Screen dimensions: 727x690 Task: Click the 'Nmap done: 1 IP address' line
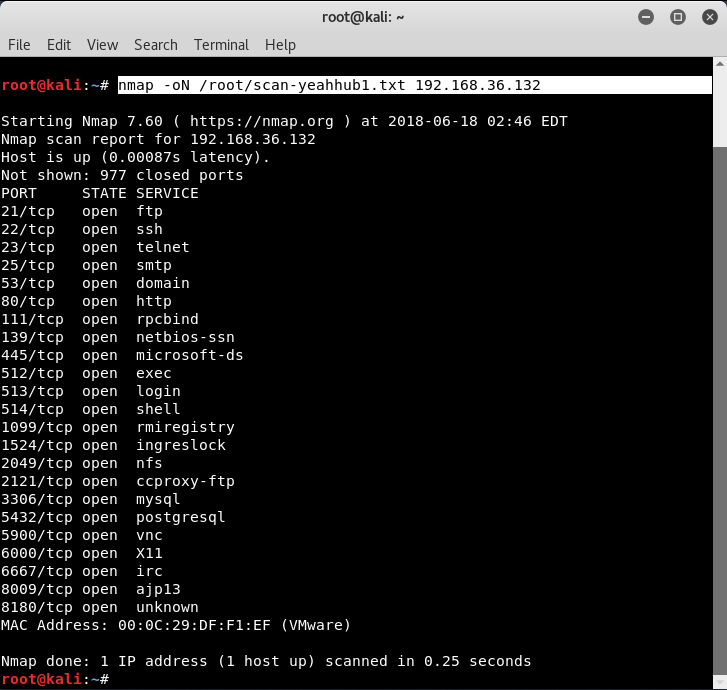point(266,661)
